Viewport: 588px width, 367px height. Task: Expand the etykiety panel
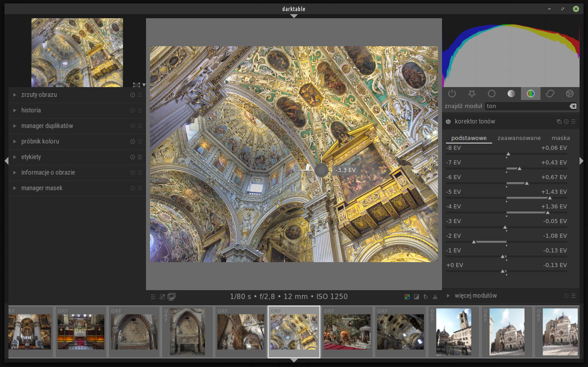pyautogui.click(x=15, y=157)
